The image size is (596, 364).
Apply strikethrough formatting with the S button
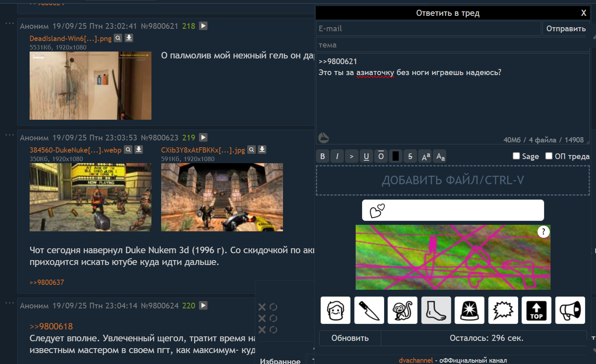coord(410,156)
